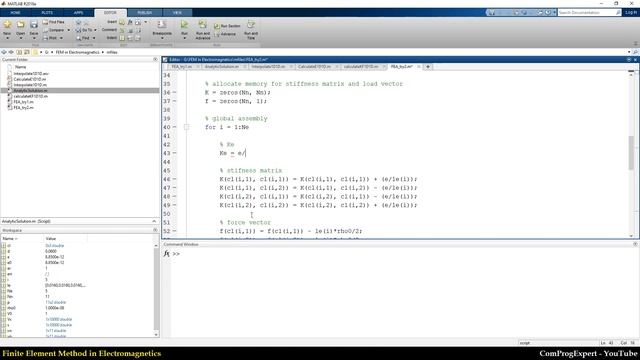Click the Insert section icon
This screenshot has height=360, width=640.
tap(122, 22)
